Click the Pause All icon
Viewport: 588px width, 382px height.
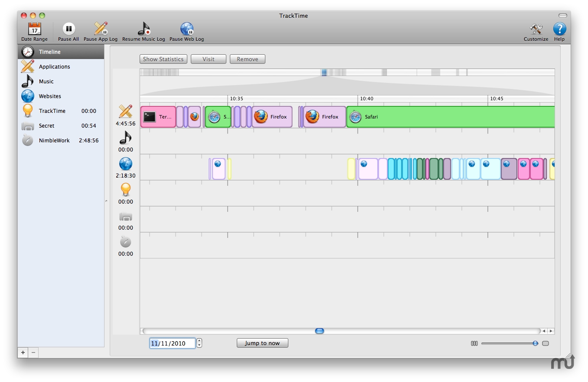[x=69, y=30]
